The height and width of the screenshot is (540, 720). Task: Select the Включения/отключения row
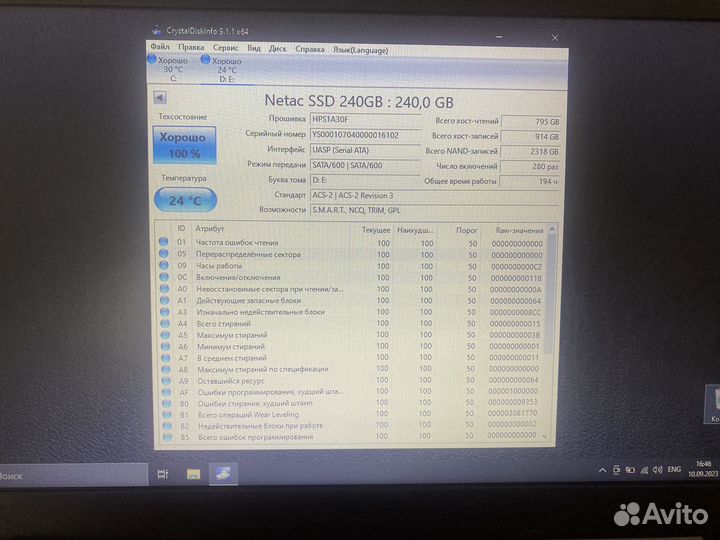click(x=353, y=277)
